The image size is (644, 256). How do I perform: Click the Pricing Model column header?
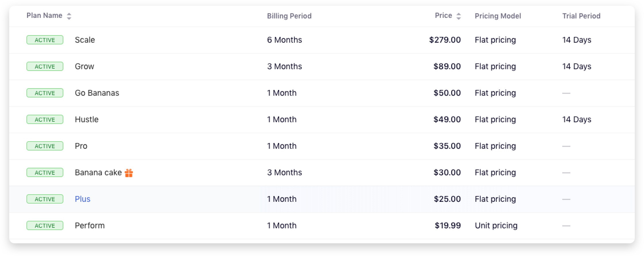click(x=498, y=16)
